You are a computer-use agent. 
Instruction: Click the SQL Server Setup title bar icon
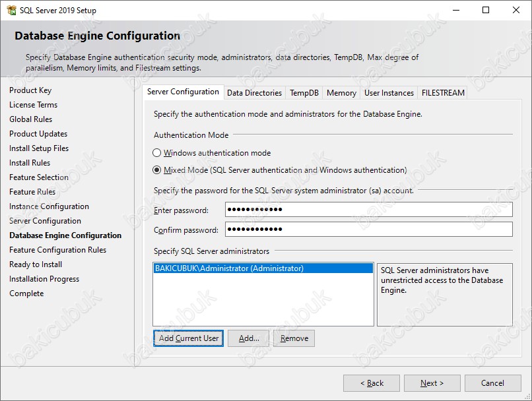coord(11,10)
